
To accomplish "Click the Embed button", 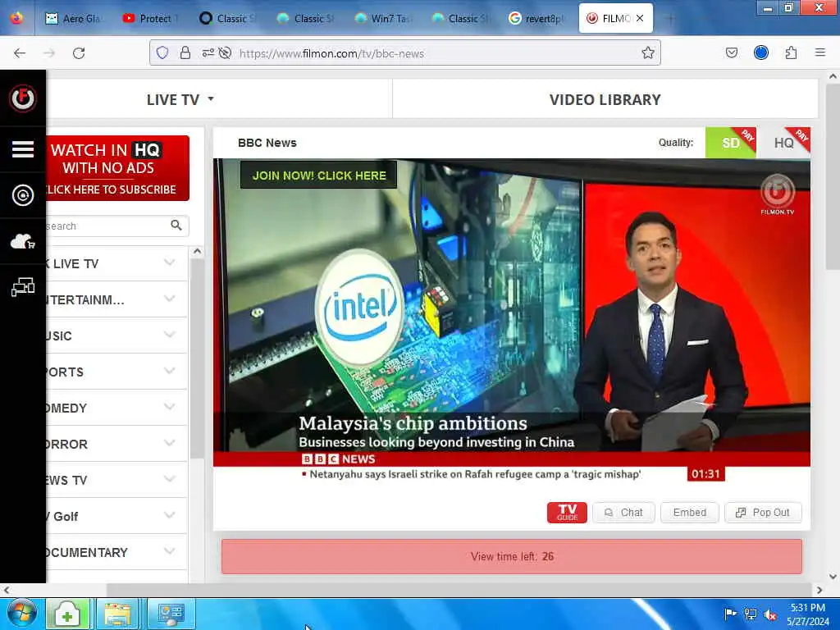I will [689, 512].
